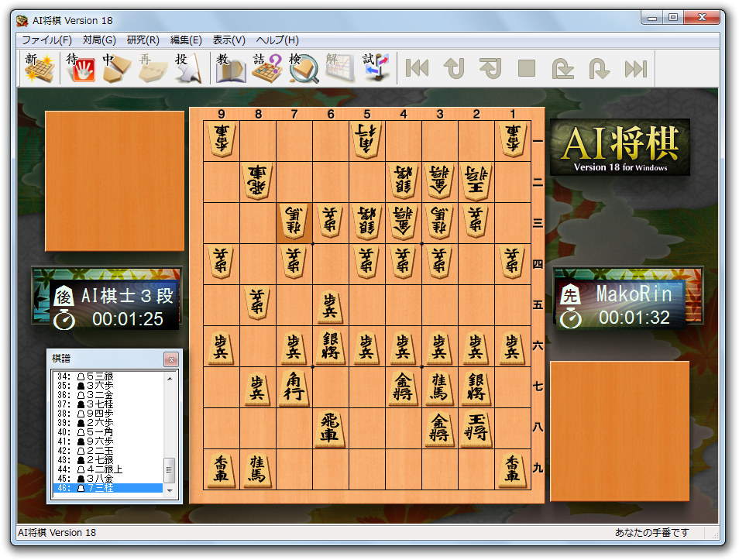Click the boxed-arrow forward replay button
Viewport: 739px width, 560px height.
563,68
